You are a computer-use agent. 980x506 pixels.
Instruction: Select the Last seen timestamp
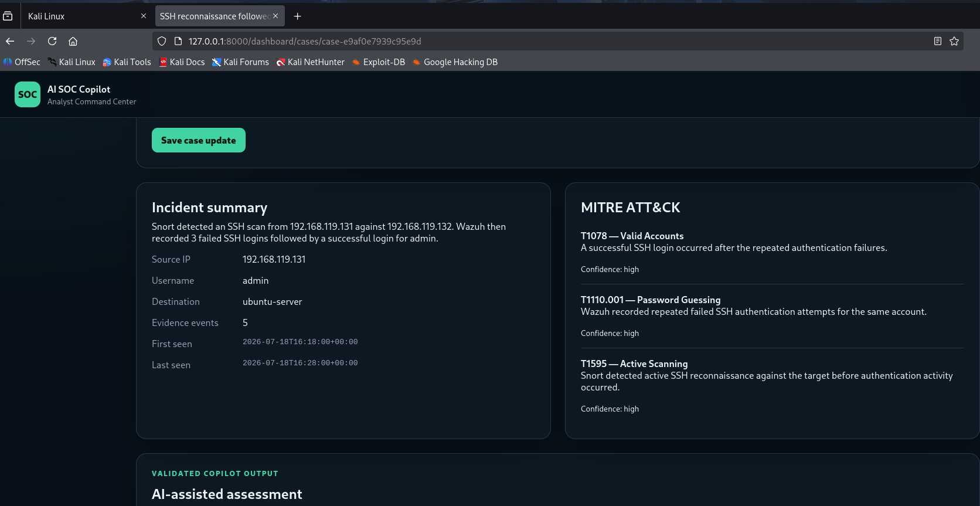click(300, 363)
